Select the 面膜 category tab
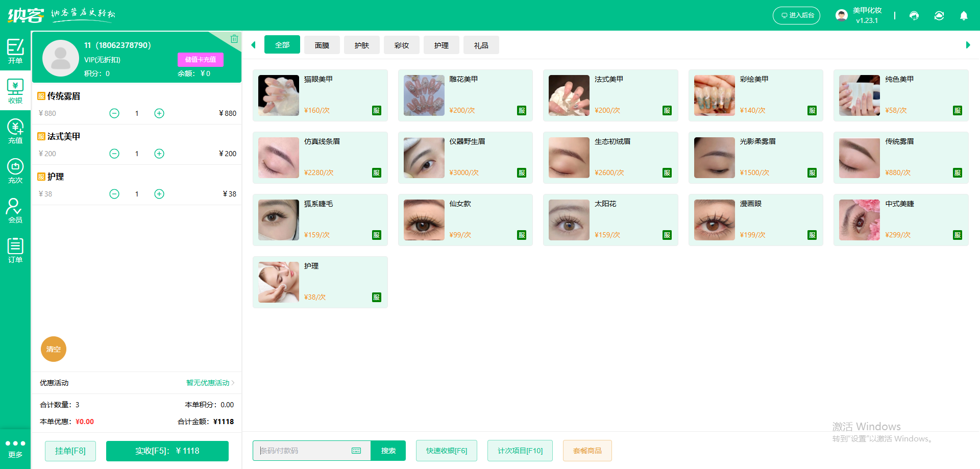The height and width of the screenshot is (469, 980). click(322, 45)
